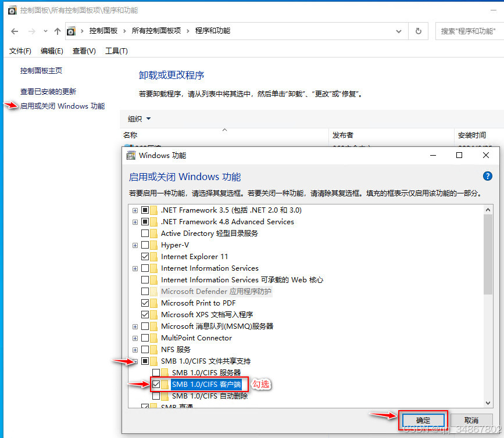Viewport: 504px width, 438px height.
Task: Check the Hyper-V checkbox
Action: coord(145,245)
